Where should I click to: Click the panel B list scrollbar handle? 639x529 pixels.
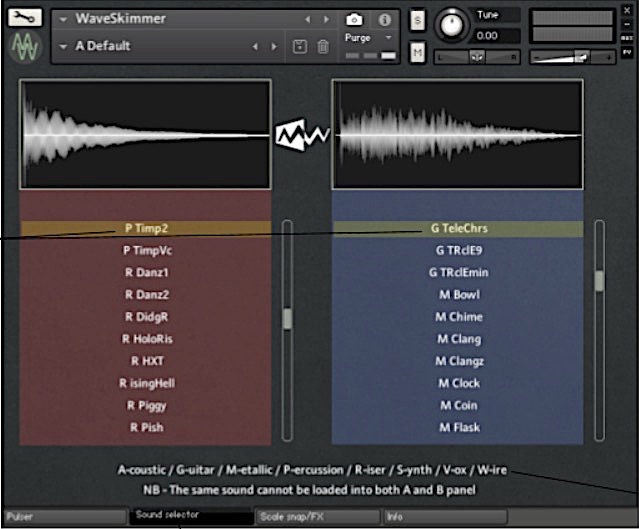pyautogui.click(x=599, y=280)
